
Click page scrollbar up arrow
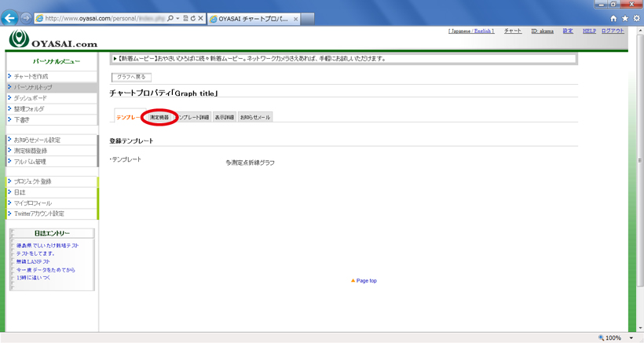tap(640, 31)
